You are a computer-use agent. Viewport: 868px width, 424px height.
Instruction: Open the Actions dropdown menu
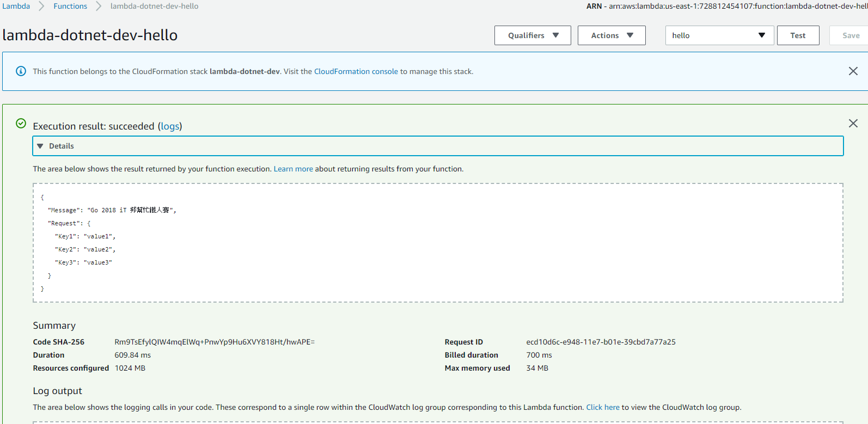611,35
